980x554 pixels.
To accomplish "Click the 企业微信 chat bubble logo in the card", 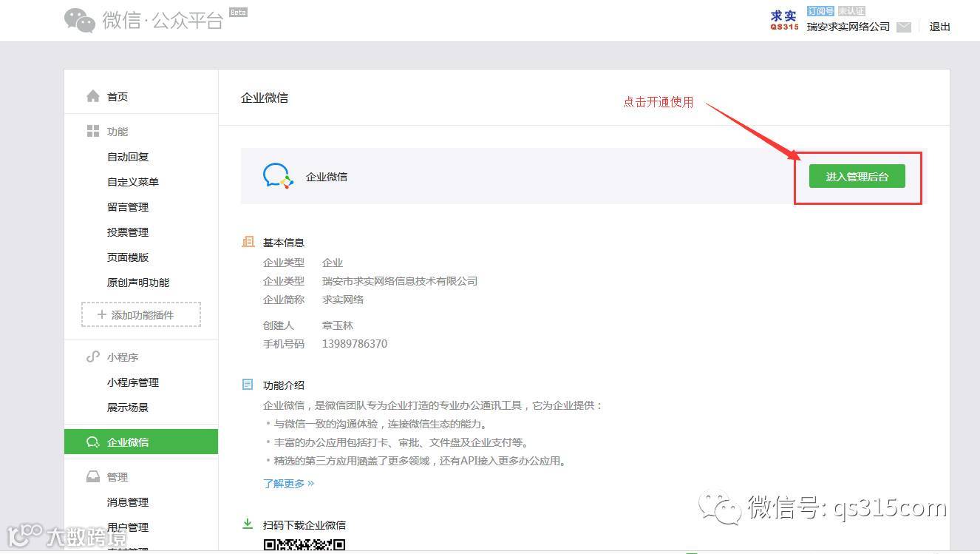I will click(278, 176).
